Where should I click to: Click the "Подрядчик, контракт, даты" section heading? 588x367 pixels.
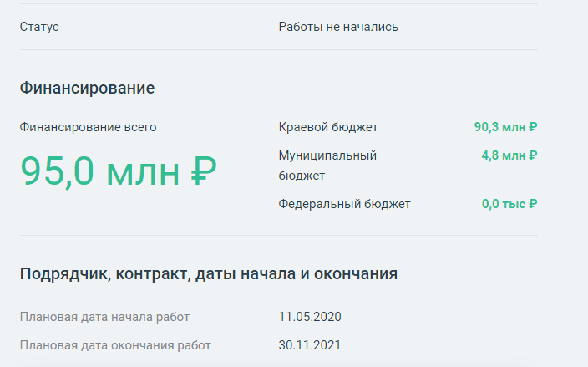(x=208, y=274)
